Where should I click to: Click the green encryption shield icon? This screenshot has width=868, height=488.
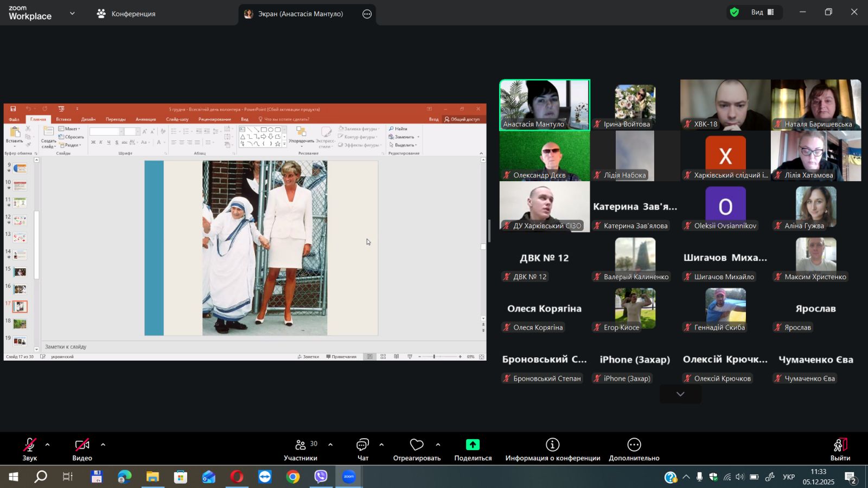[x=735, y=12]
